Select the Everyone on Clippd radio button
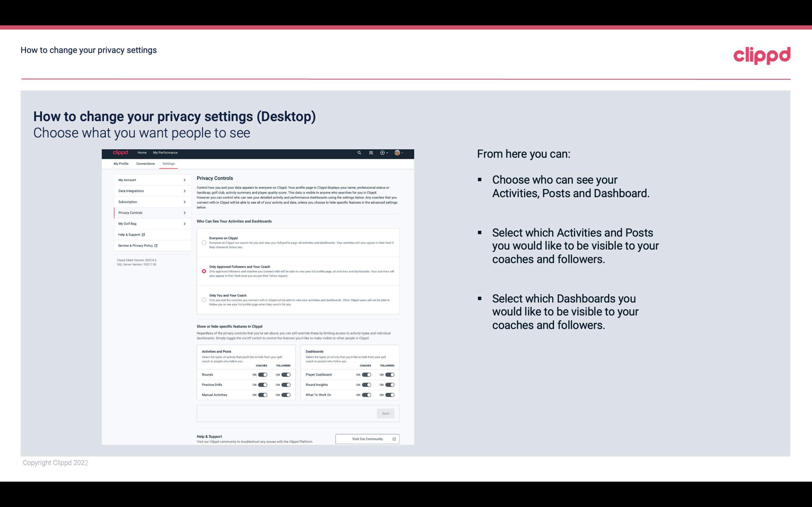Image resolution: width=812 pixels, height=507 pixels. (203, 242)
